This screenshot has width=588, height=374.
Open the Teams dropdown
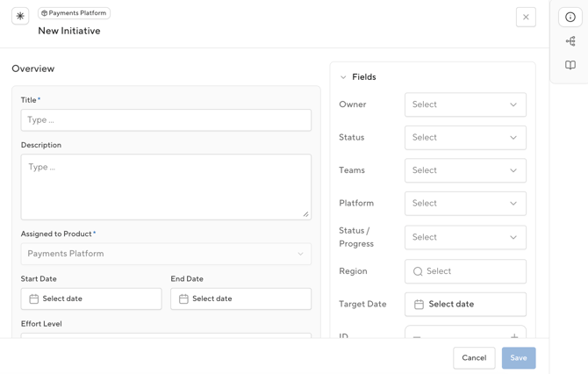pyautogui.click(x=465, y=170)
